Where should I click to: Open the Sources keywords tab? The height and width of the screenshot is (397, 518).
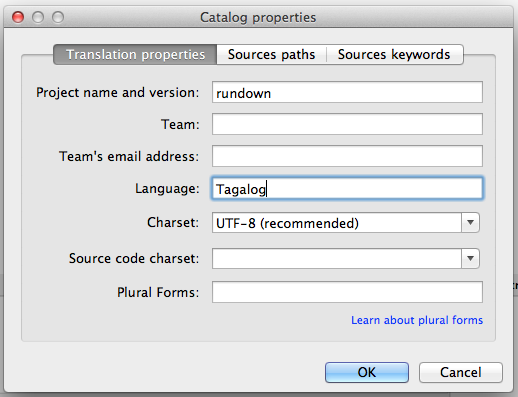tap(394, 54)
